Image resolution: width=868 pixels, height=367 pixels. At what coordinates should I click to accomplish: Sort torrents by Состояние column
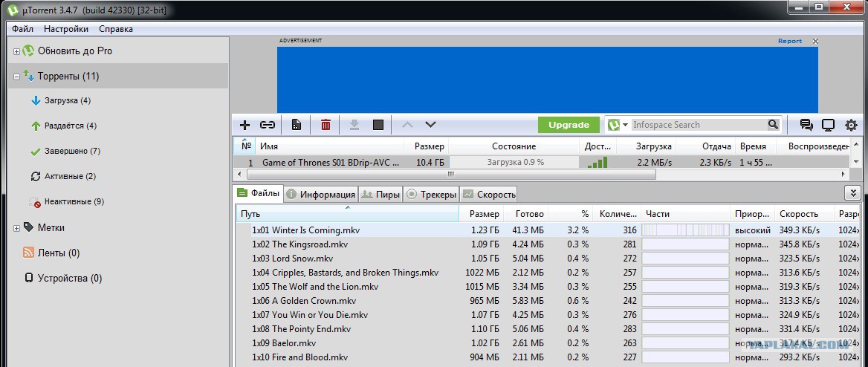click(514, 146)
